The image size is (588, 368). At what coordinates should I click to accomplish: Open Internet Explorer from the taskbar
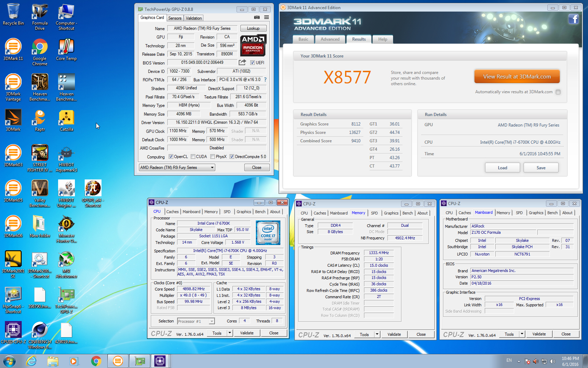point(31,361)
